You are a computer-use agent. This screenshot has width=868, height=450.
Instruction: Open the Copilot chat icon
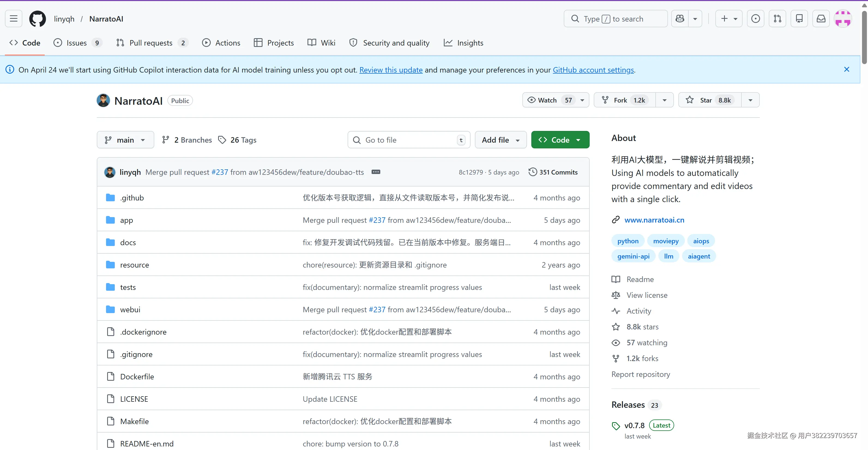[x=680, y=19]
